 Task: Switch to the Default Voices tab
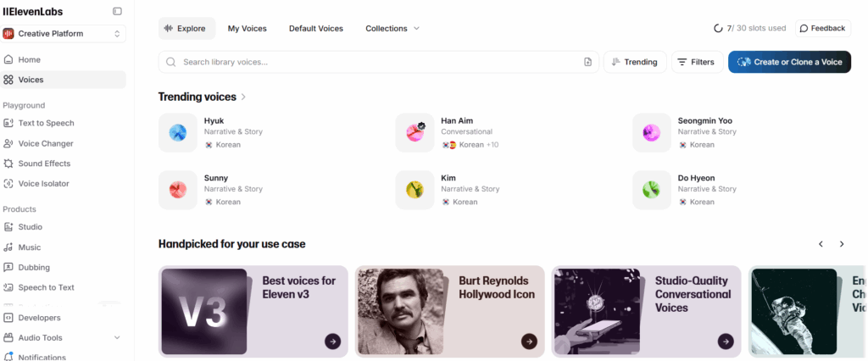[316, 28]
